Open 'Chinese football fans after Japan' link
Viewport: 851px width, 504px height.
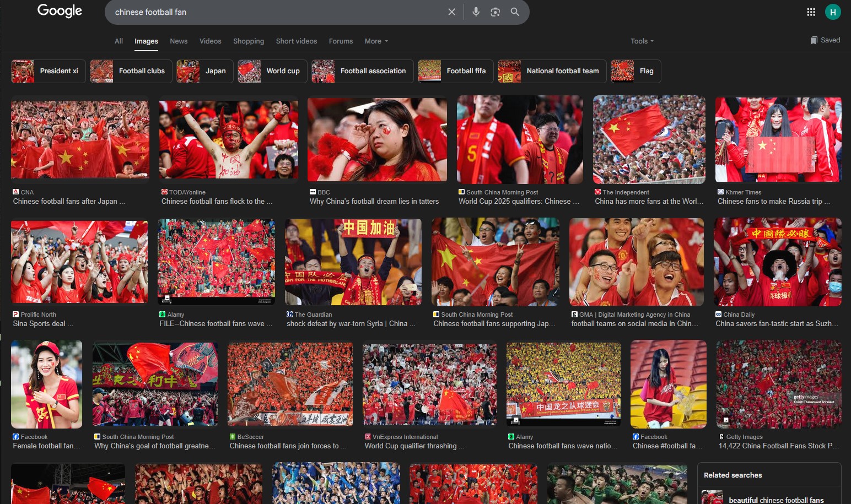[69, 202]
